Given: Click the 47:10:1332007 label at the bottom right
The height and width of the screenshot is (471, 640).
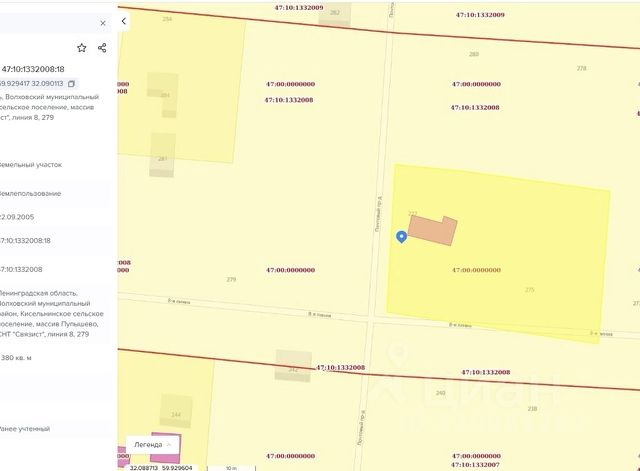Looking at the screenshot, I should pyautogui.click(x=475, y=465).
